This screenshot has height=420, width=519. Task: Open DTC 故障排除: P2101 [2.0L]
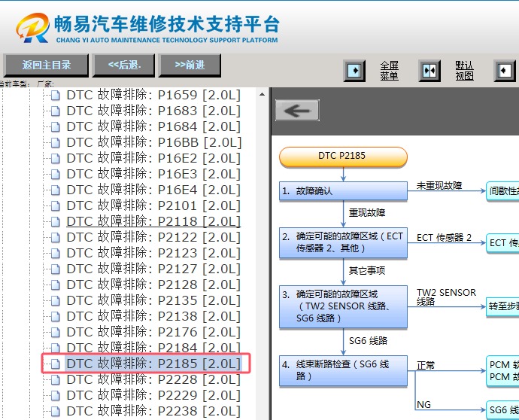pyautogui.click(x=153, y=206)
